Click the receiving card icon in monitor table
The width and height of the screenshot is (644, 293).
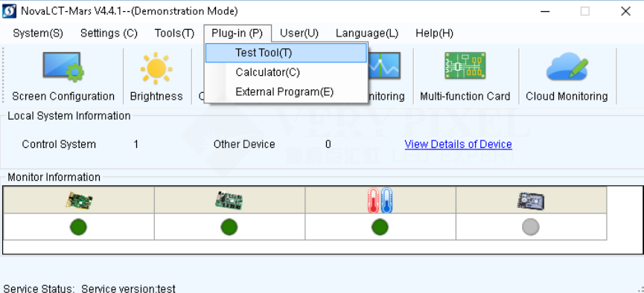coord(229,200)
